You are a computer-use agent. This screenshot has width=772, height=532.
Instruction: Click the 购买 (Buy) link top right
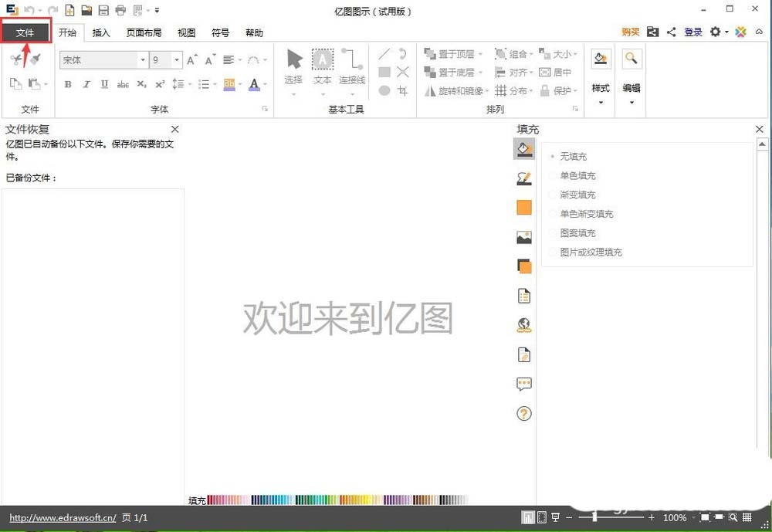pos(629,32)
